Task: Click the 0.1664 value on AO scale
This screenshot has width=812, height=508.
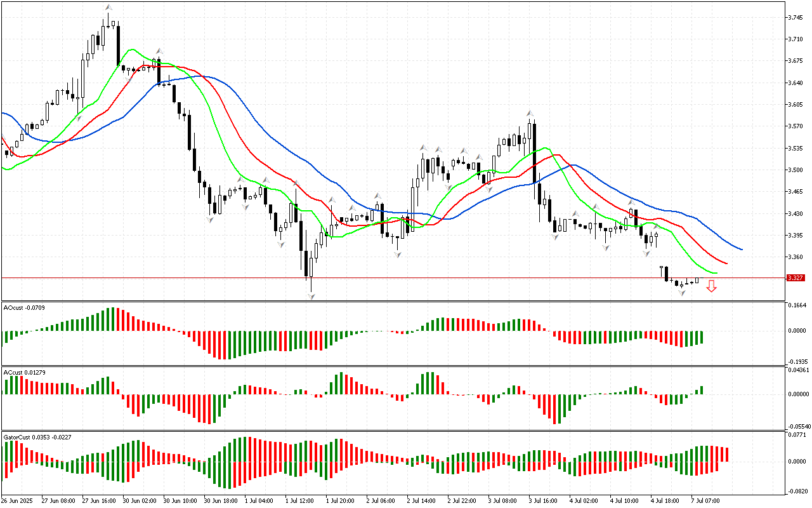Action: [x=797, y=305]
